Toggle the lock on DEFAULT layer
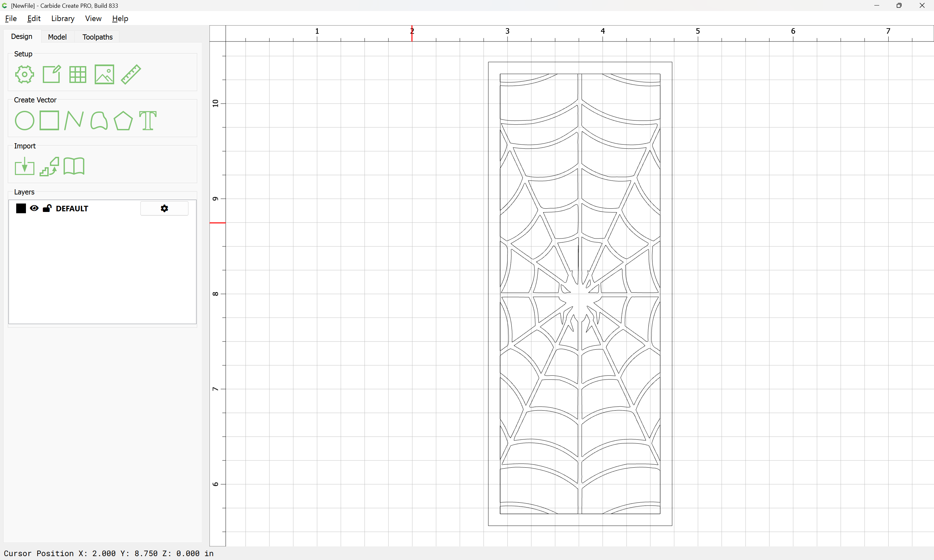The image size is (934, 560). tap(47, 208)
